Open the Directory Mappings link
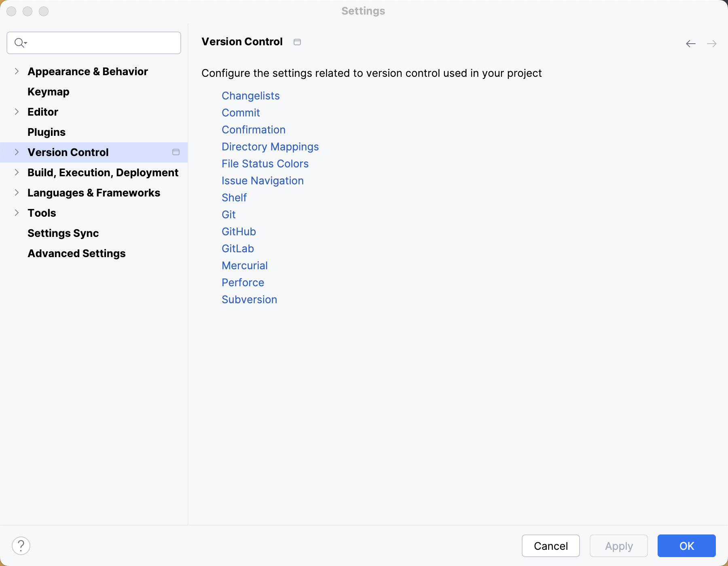The height and width of the screenshot is (566, 728). [270, 147]
